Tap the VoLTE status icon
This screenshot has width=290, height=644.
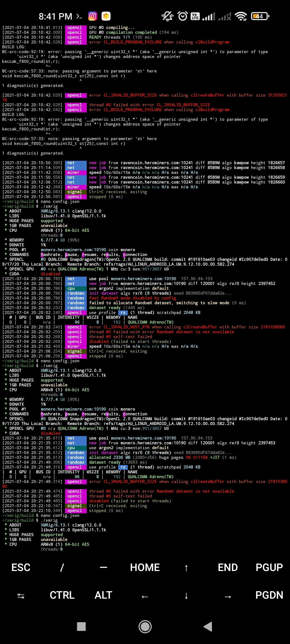pos(195,16)
